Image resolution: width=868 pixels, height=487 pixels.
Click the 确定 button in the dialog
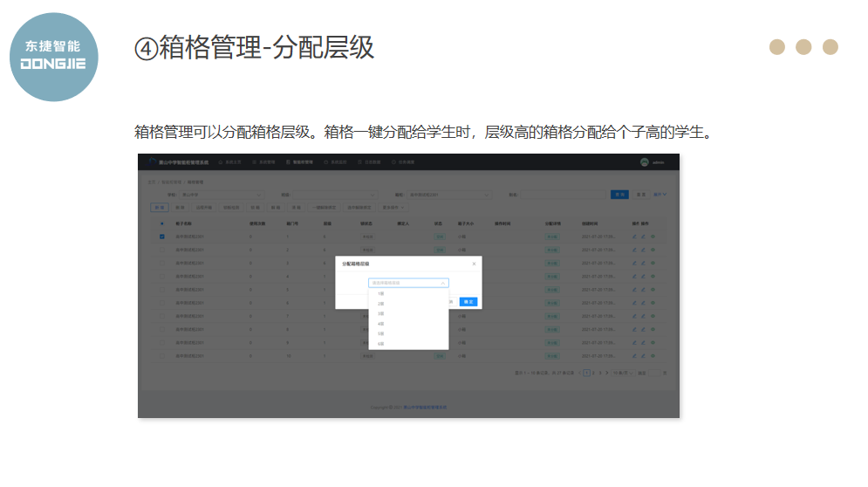tap(468, 302)
